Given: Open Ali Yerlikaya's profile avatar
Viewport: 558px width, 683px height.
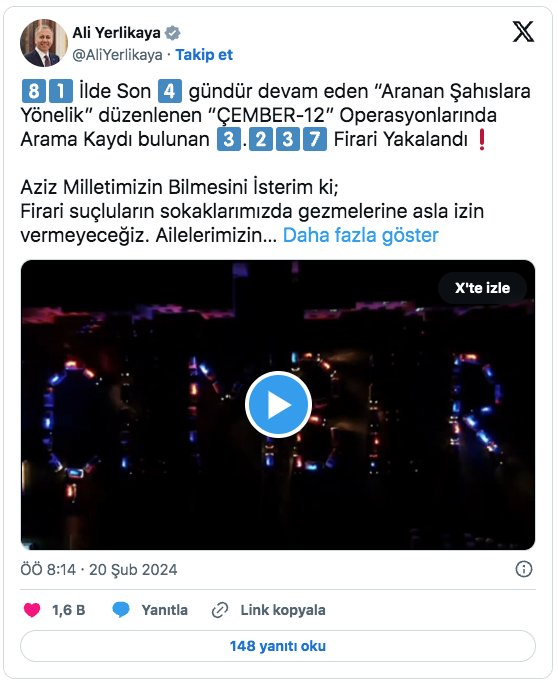Looking at the screenshot, I should pos(44,43).
